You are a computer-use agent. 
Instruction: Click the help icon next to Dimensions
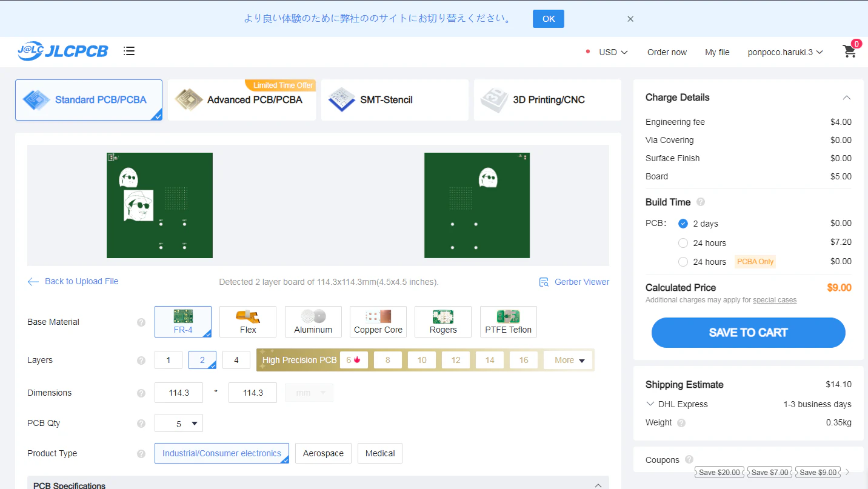[141, 393]
